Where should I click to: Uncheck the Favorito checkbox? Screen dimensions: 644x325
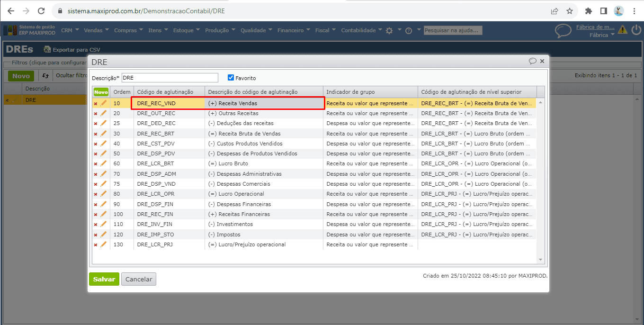coord(231,78)
